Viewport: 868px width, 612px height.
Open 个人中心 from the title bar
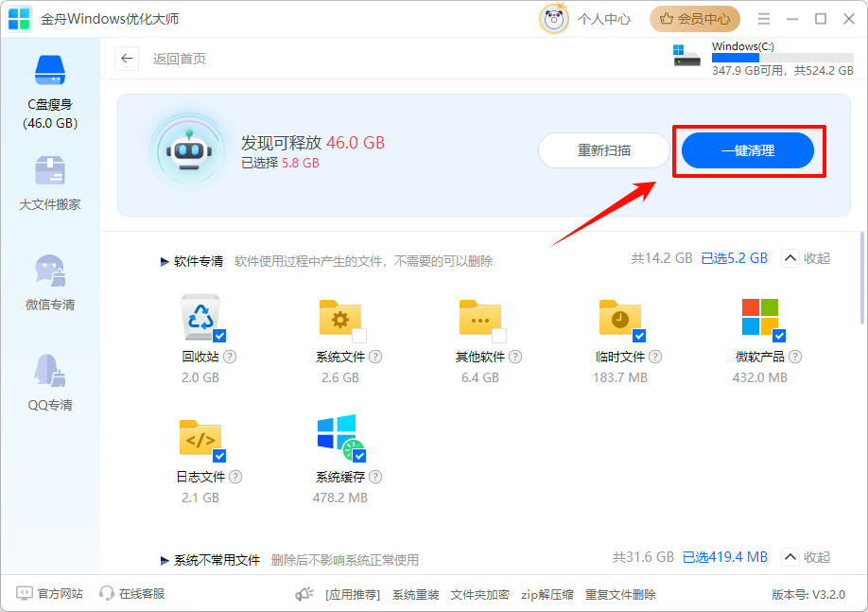point(604,18)
